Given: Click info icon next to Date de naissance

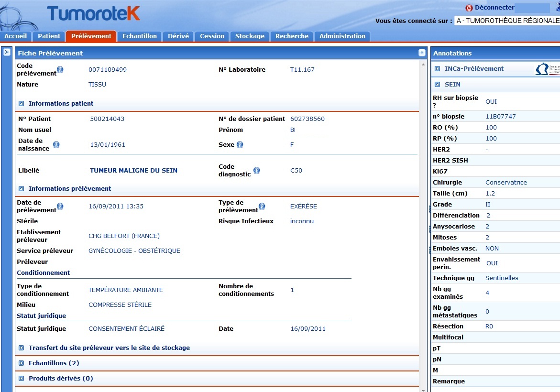Looking at the screenshot, I should pos(56,144).
